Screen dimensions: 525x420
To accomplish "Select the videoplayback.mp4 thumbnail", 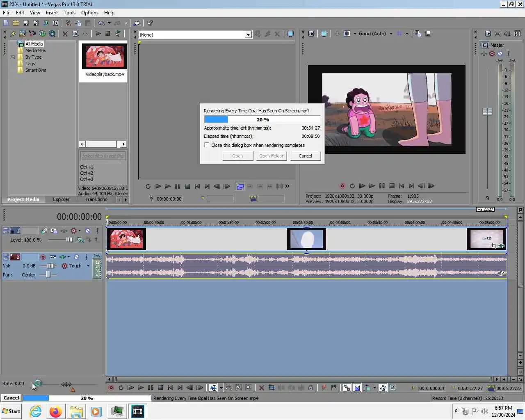I will tap(105, 56).
